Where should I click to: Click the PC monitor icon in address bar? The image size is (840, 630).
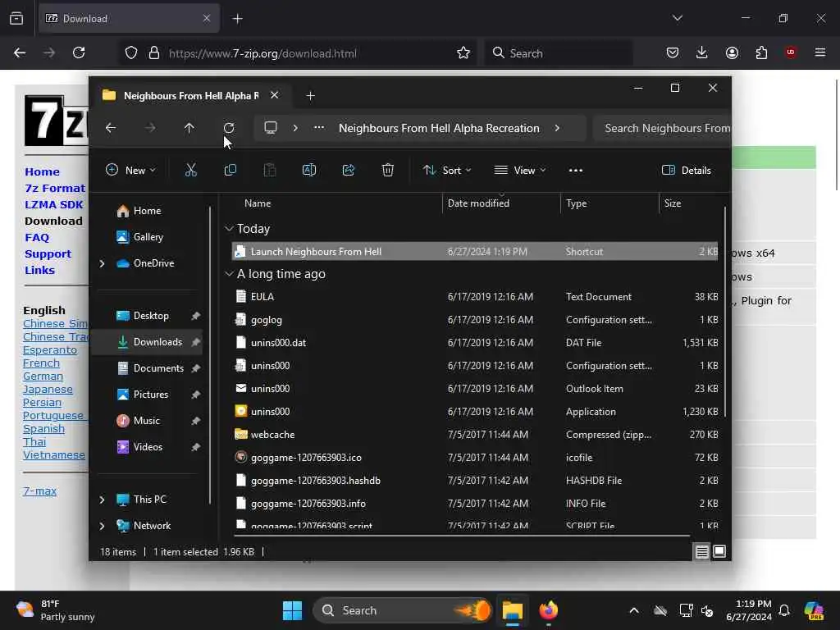pos(271,127)
